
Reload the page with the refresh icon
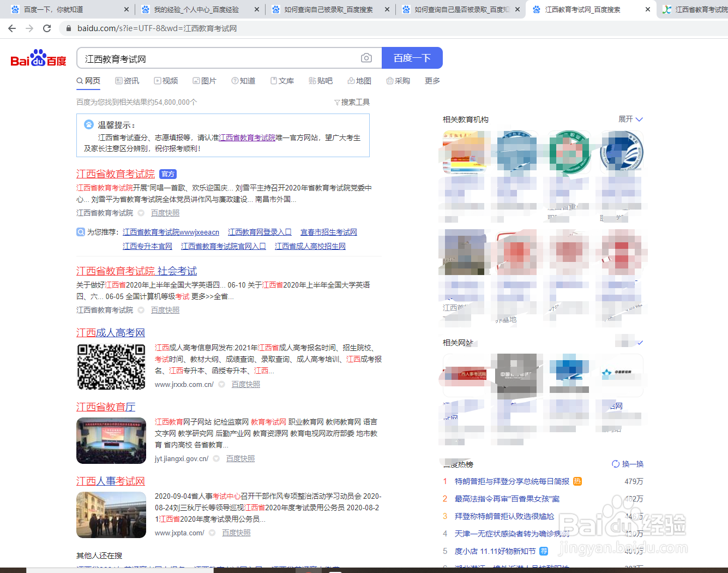click(47, 28)
